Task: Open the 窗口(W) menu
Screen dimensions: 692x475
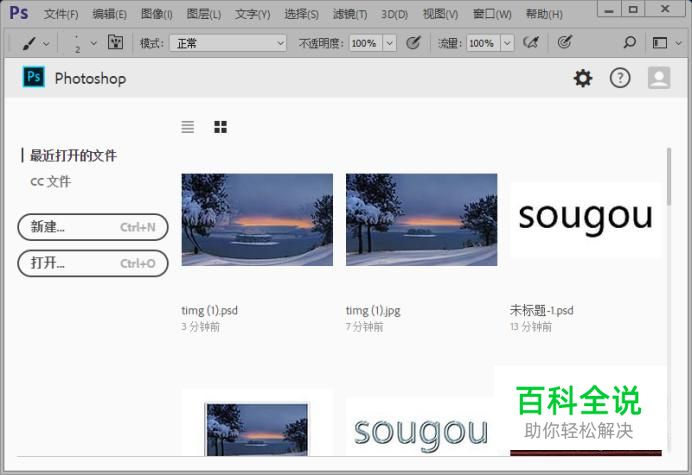Action: pos(492,14)
